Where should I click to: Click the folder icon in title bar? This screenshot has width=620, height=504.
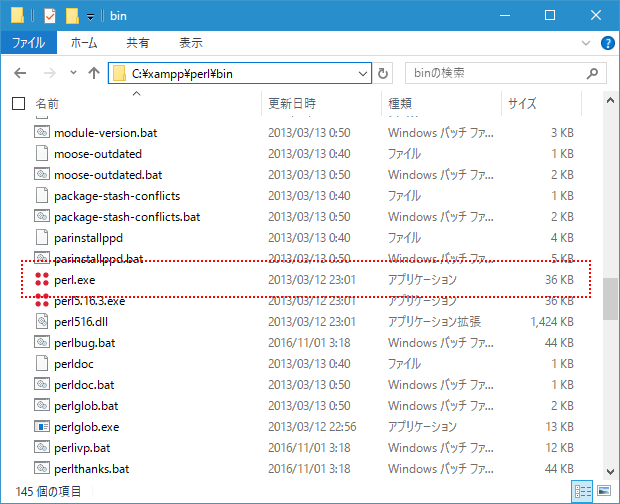coord(17,15)
